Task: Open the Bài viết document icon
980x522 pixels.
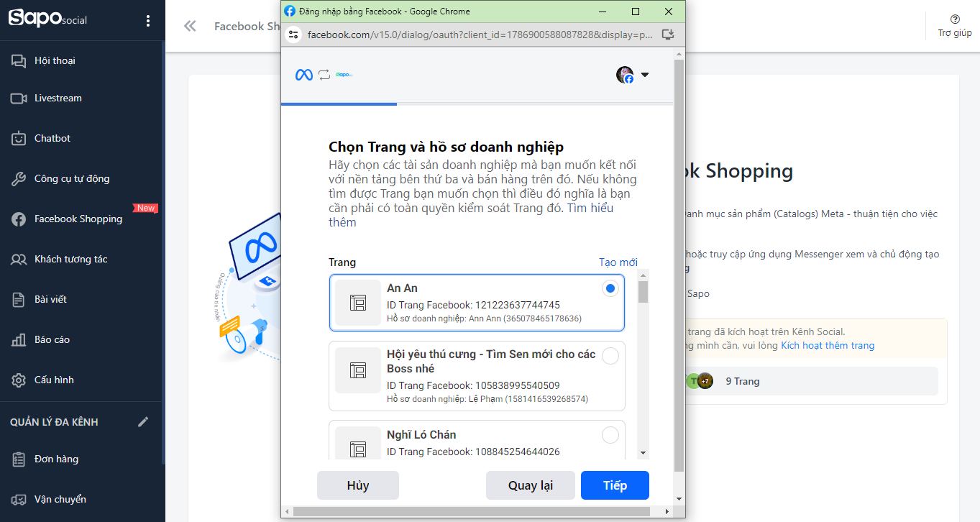Action: tap(19, 300)
